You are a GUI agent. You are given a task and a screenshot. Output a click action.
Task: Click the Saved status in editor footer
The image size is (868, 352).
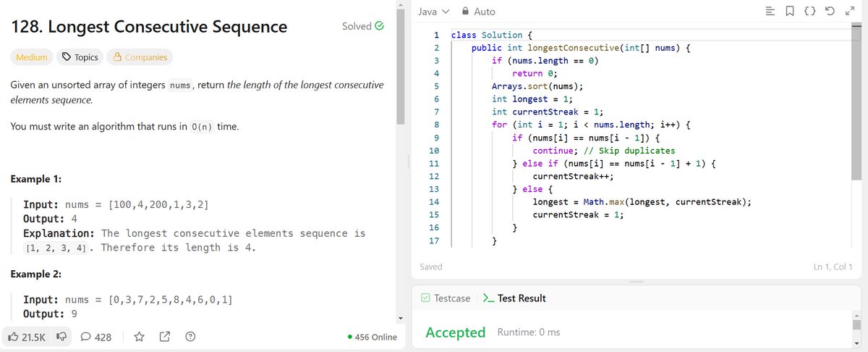pyautogui.click(x=431, y=267)
